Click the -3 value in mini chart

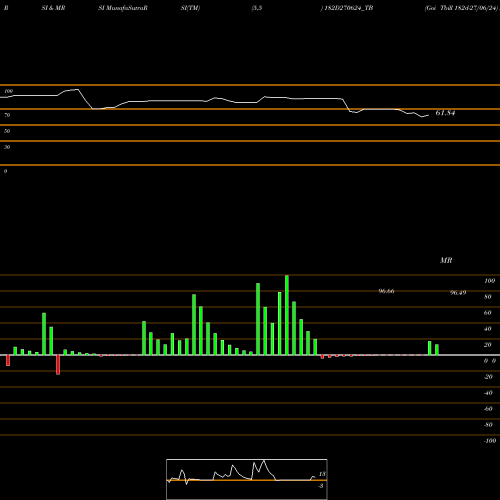[321, 486]
